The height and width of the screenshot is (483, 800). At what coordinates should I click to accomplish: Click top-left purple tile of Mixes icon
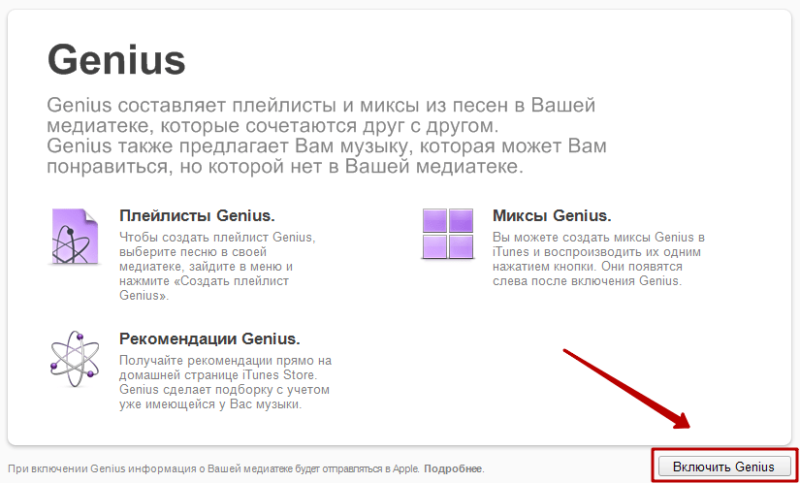[x=435, y=220]
